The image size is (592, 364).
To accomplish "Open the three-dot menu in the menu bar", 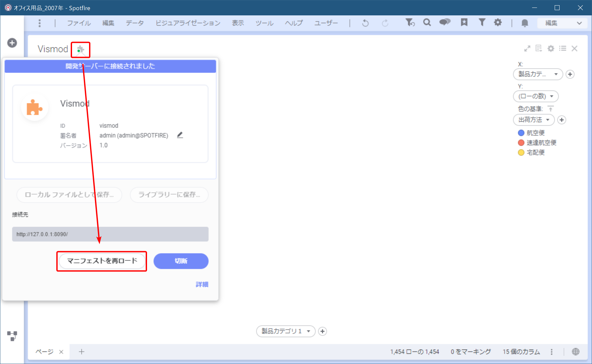I will tap(40, 23).
